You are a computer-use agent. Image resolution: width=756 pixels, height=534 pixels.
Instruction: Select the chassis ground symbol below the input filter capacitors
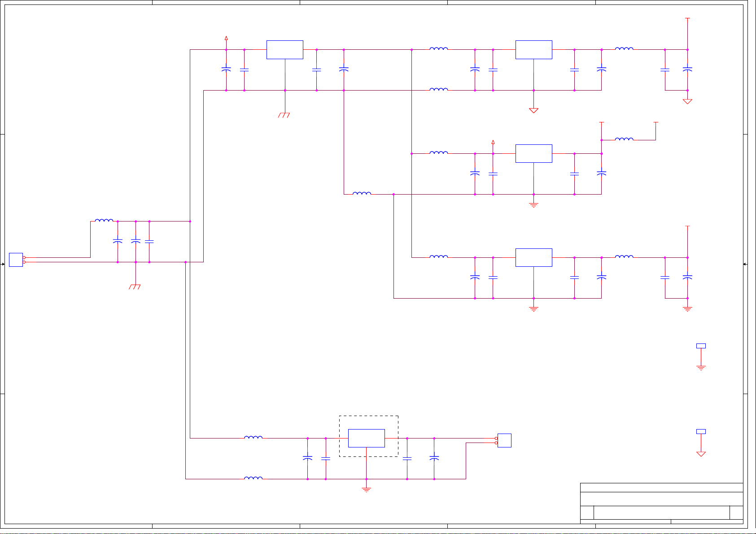(x=135, y=287)
